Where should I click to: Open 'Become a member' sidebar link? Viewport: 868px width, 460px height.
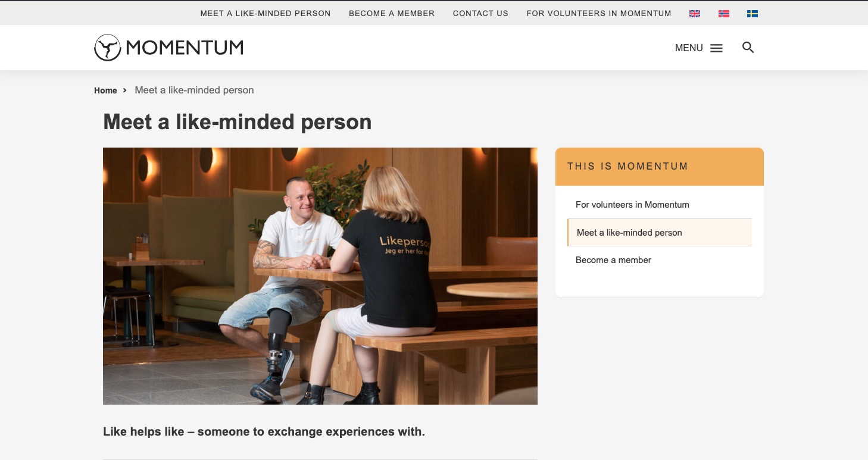tap(613, 260)
